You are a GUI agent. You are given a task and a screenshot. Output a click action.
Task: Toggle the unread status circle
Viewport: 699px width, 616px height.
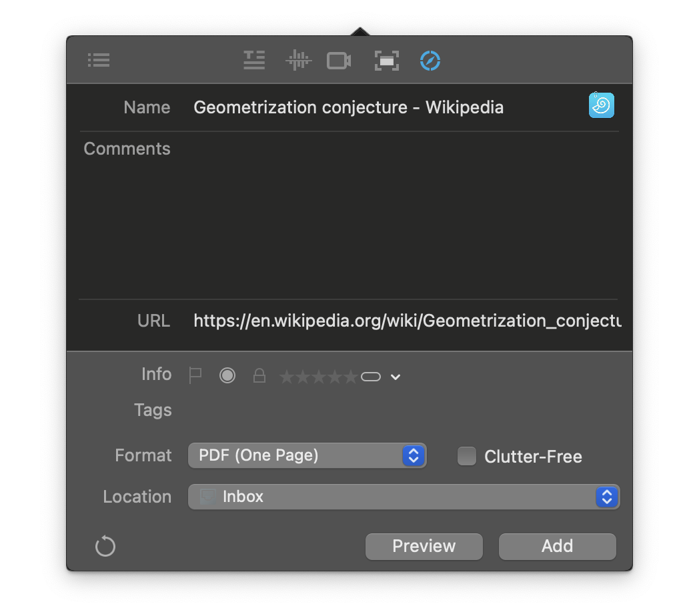coord(227,376)
